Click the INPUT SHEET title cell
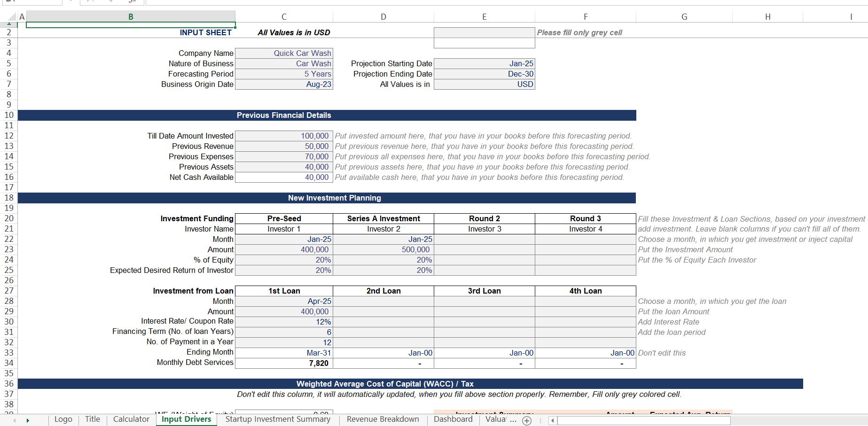The image size is (868, 426). 131,32
